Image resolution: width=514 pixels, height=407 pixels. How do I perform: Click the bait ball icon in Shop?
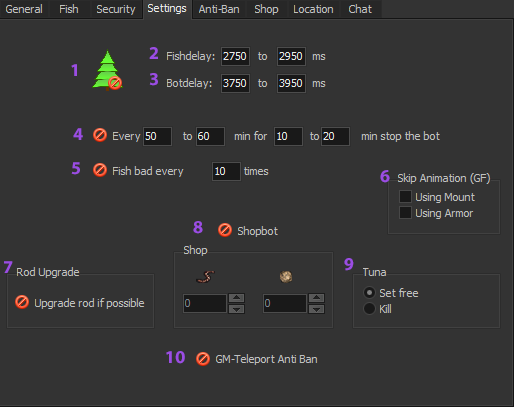[x=286, y=276]
